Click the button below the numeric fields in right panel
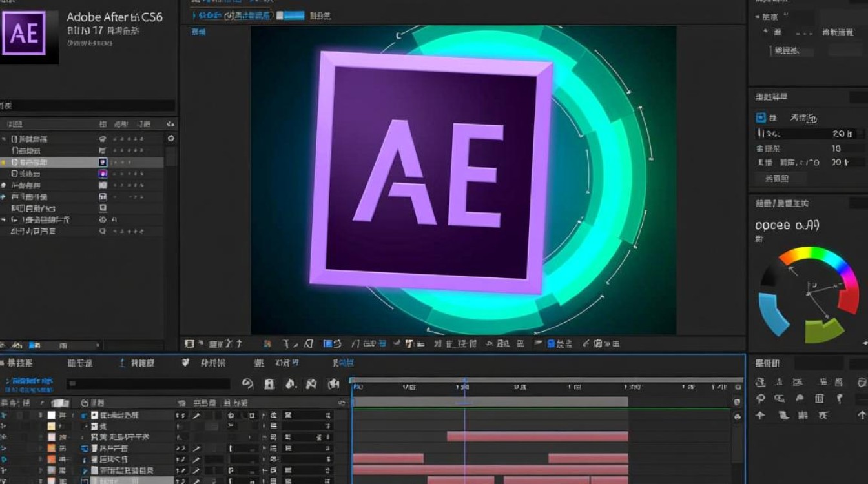 (781, 179)
